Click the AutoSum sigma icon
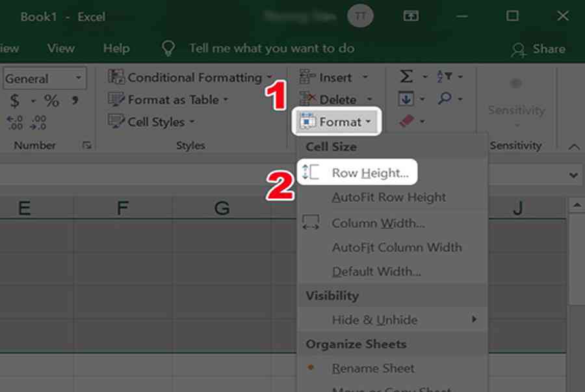This screenshot has width=585, height=392. [406, 77]
